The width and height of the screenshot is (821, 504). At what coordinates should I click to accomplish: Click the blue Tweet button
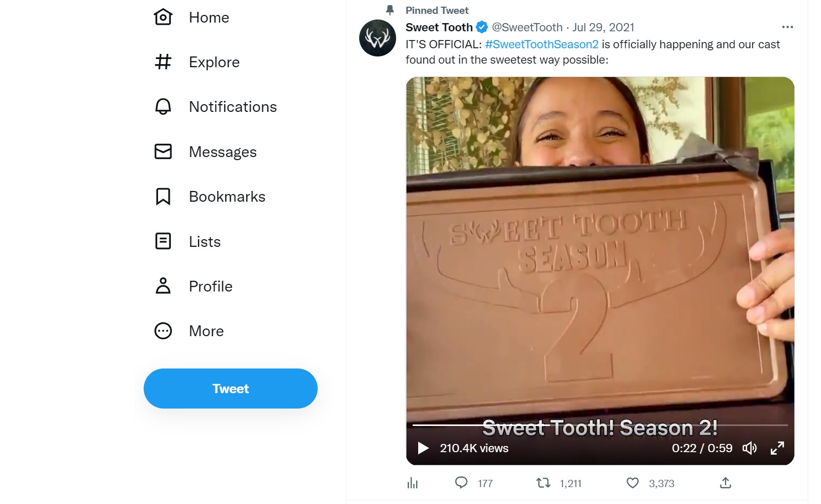pyautogui.click(x=230, y=389)
